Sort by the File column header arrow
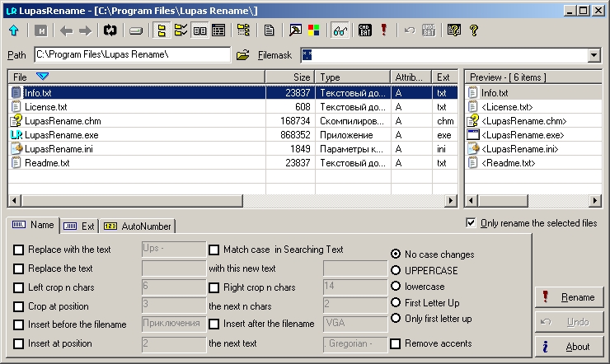Screen dimensions: 610x364 [x=42, y=76]
